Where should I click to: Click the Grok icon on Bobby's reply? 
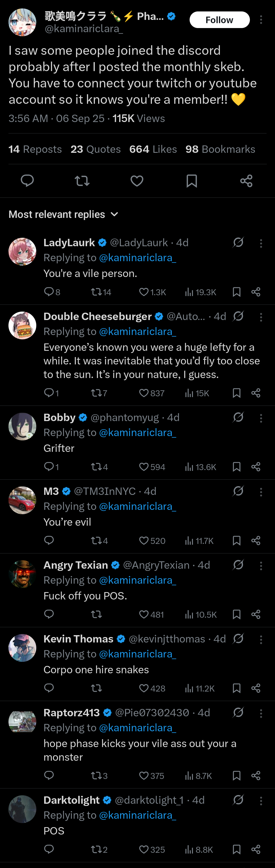(x=238, y=417)
